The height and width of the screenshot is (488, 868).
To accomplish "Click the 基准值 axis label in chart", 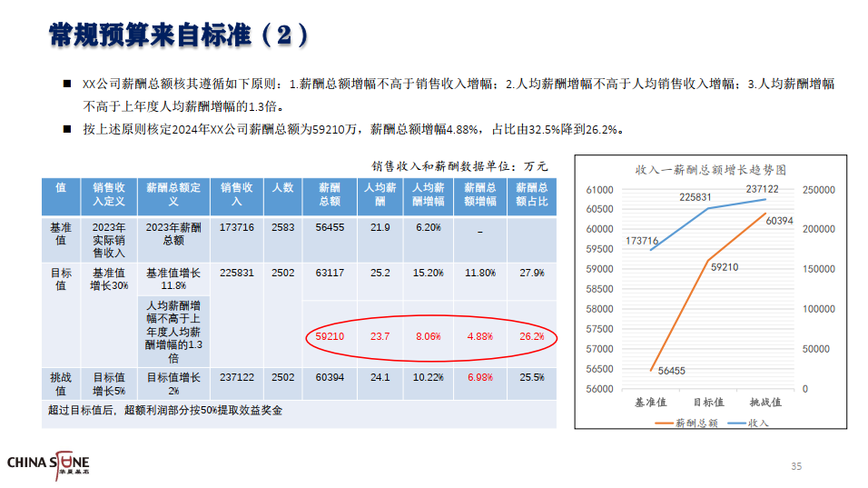I will (x=650, y=403).
